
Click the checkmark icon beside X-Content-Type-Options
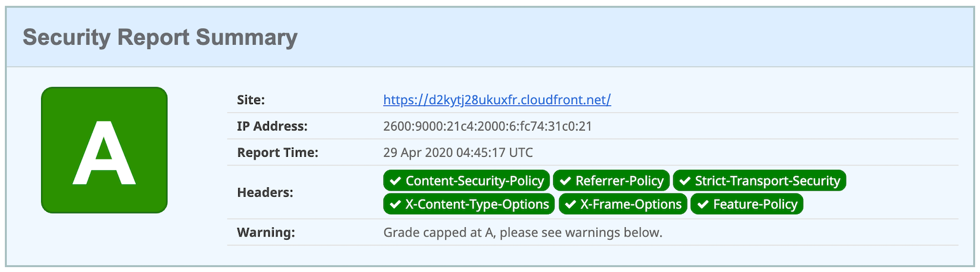point(396,204)
